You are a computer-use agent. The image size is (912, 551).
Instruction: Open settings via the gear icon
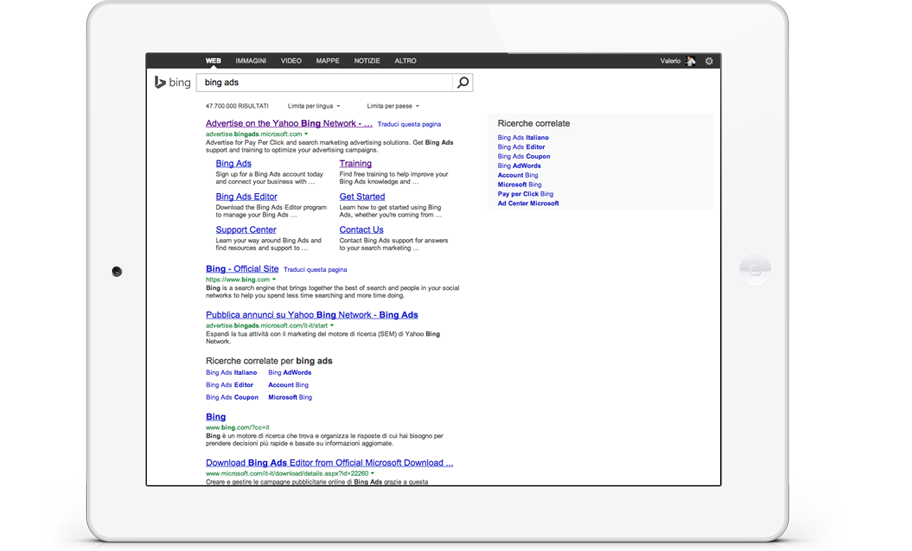click(709, 61)
